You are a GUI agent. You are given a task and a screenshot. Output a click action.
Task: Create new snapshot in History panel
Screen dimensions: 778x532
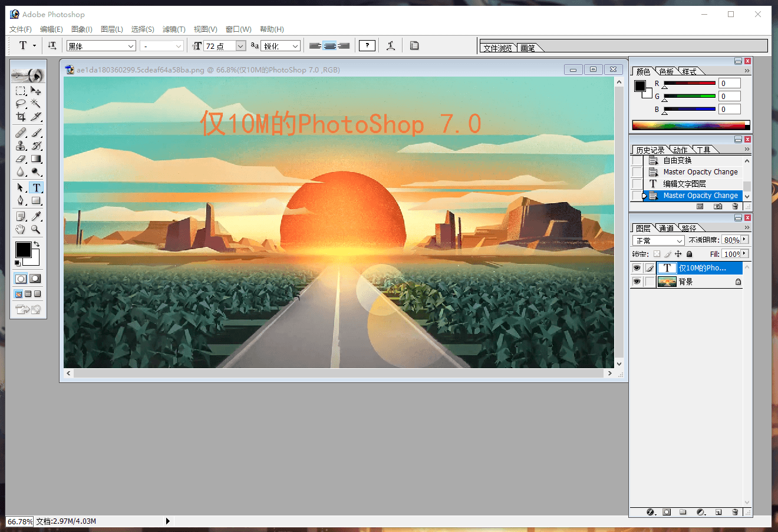(x=717, y=206)
